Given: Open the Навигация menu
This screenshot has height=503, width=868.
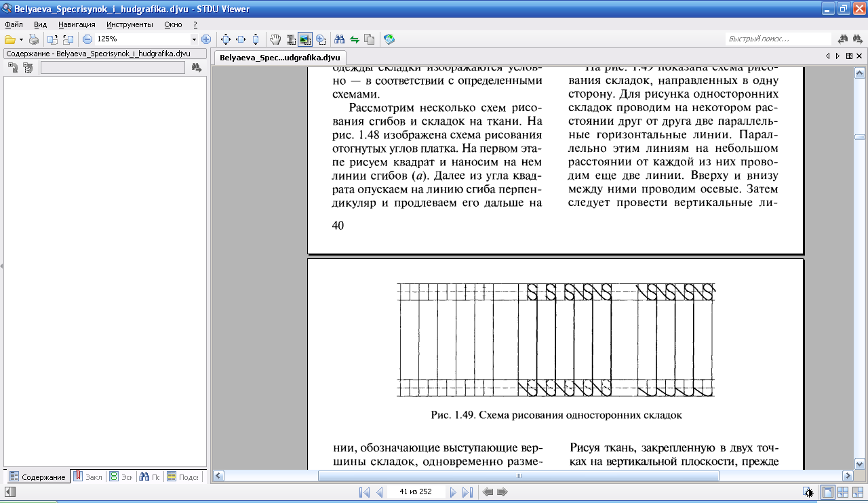Looking at the screenshot, I should (x=77, y=24).
